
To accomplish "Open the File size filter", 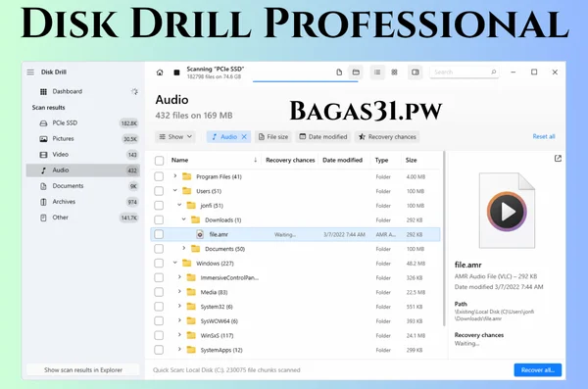I will (273, 137).
